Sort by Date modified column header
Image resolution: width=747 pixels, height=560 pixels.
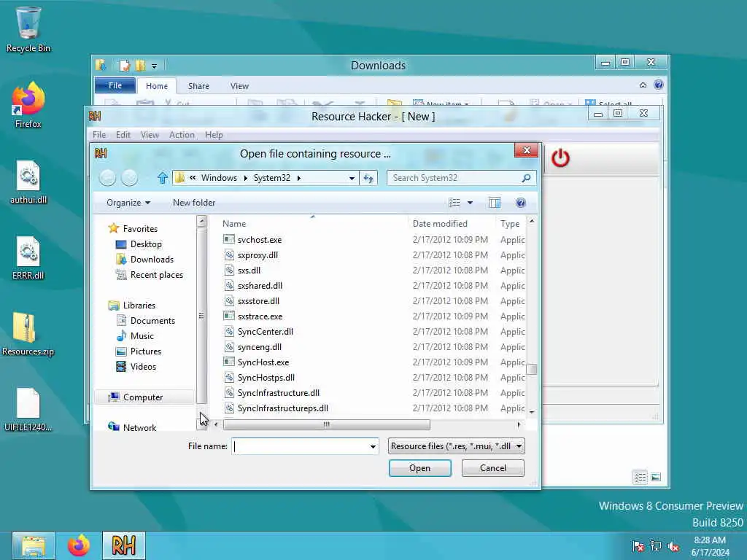click(x=449, y=224)
